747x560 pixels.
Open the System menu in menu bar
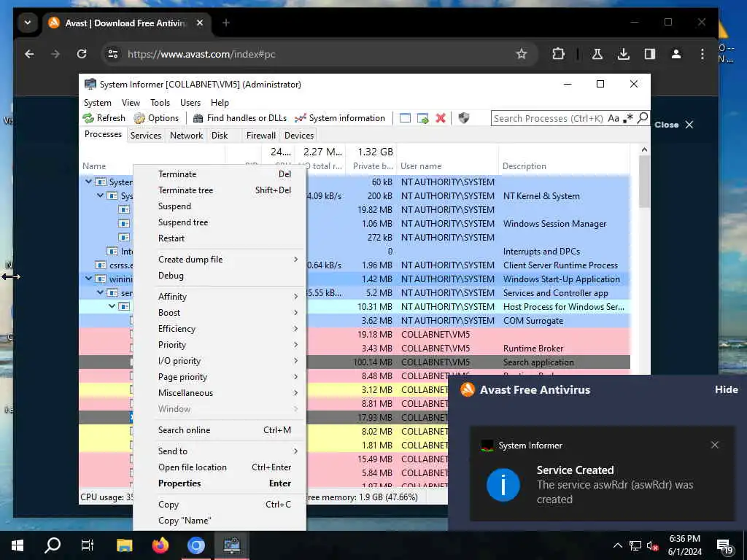pyautogui.click(x=97, y=103)
